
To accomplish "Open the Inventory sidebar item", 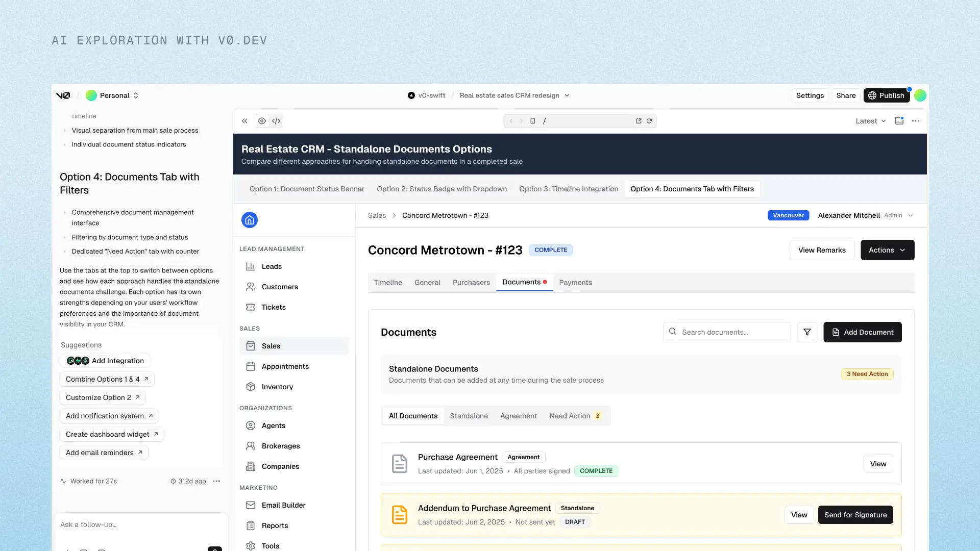I will pyautogui.click(x=277, y=387).
